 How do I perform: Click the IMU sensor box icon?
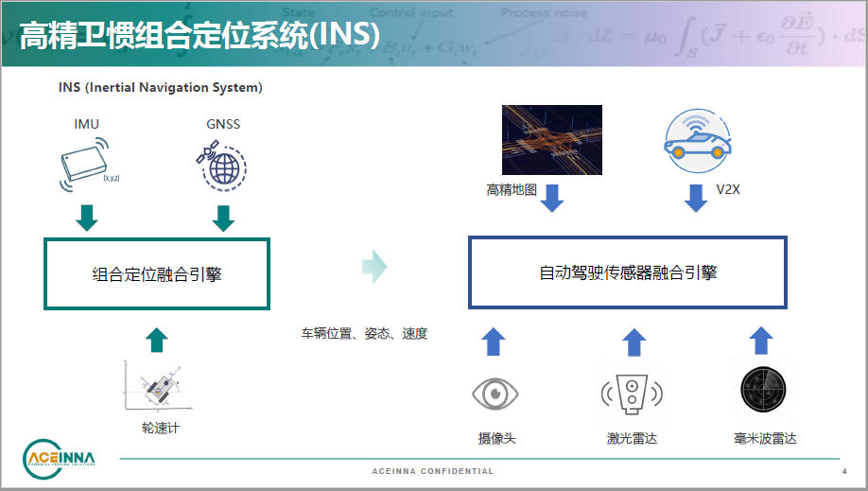[x=89, y=165]
